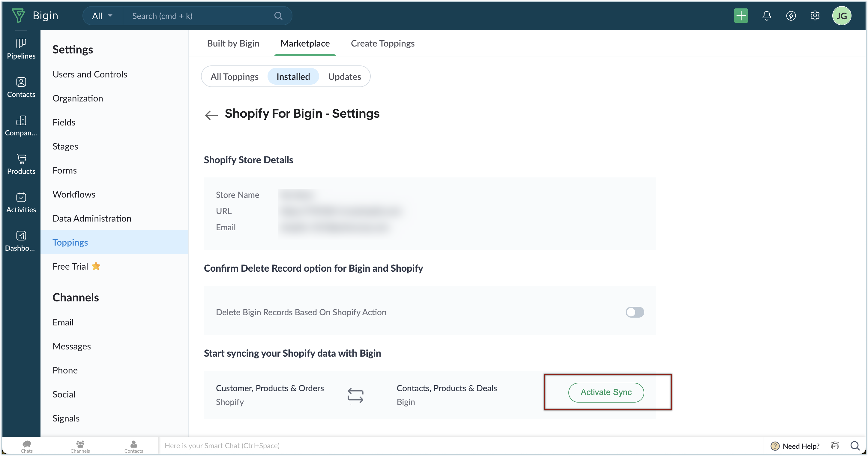This screenshot has width=868, height=456.
Task: Open Phone channel settings
Action: (65, 370)
